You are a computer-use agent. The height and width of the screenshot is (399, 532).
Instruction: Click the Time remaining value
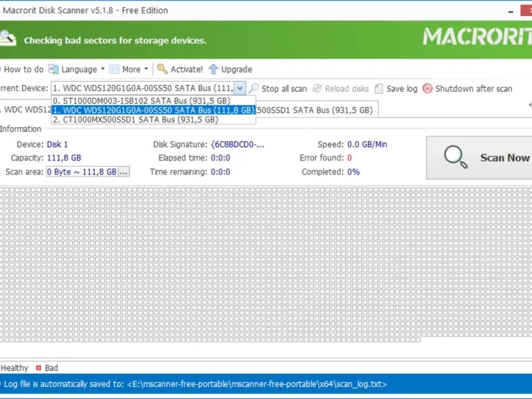[x=221, y=172]
